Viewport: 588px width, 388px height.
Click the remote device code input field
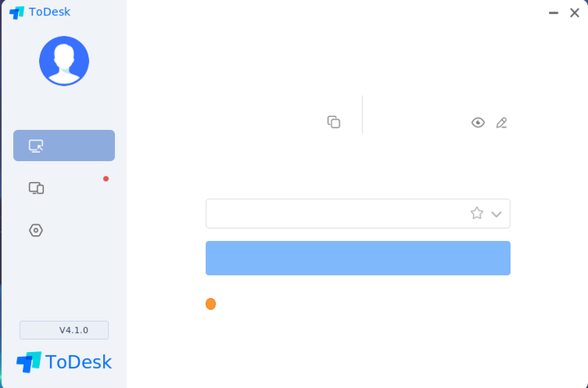tap(335, 213)
